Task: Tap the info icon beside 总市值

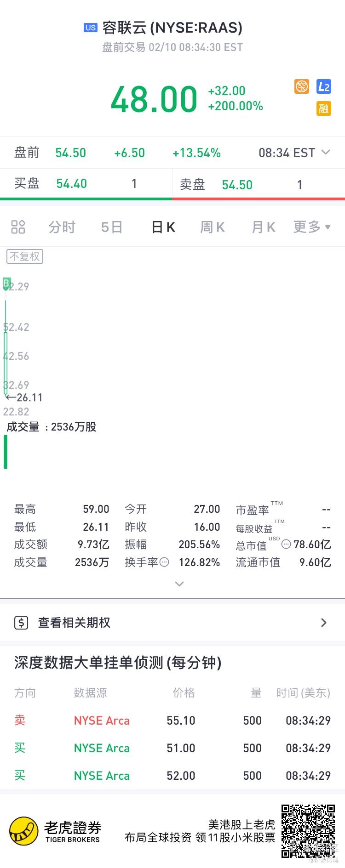Action: (x=286, y=545)
